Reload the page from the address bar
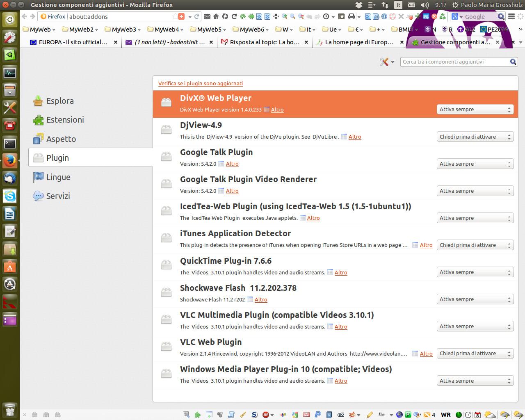This screenshot has width=525, height=420. pos(197,16)
